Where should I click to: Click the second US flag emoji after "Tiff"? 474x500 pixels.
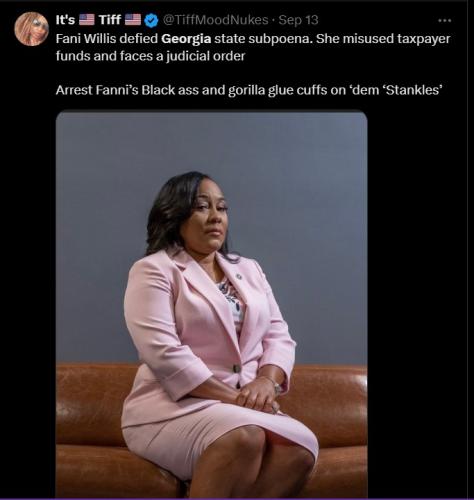pos(133,20)
